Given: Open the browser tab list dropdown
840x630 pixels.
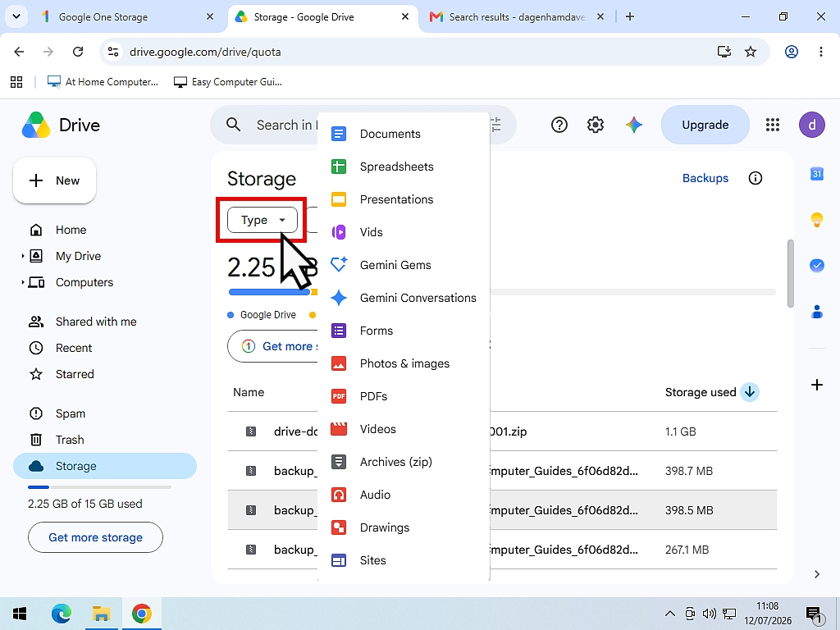Looking at the screenshot, I should 16,16.
